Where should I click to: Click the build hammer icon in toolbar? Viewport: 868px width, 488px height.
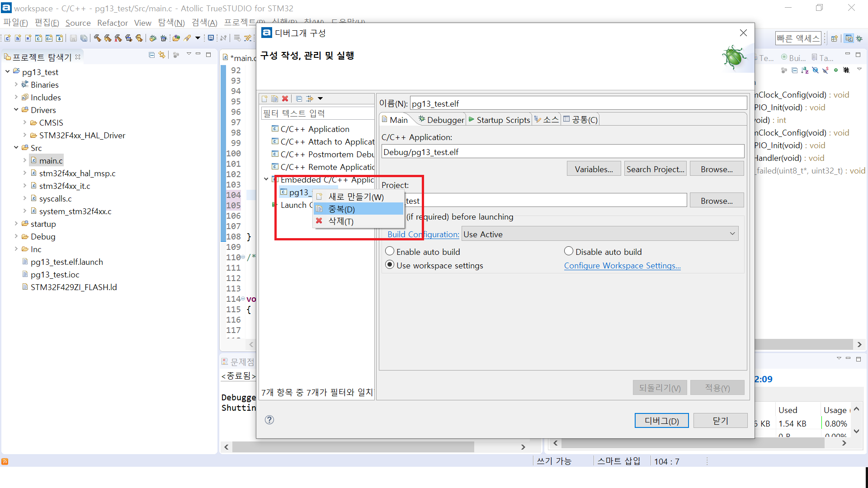pos(97,38)
